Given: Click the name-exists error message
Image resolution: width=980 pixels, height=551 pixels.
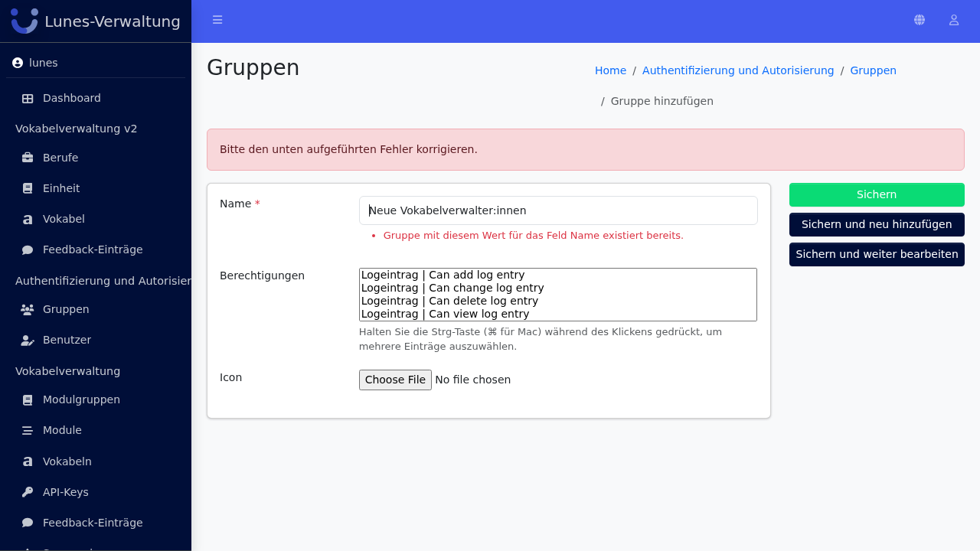Looking at the screenshot, I should point(534,236).
